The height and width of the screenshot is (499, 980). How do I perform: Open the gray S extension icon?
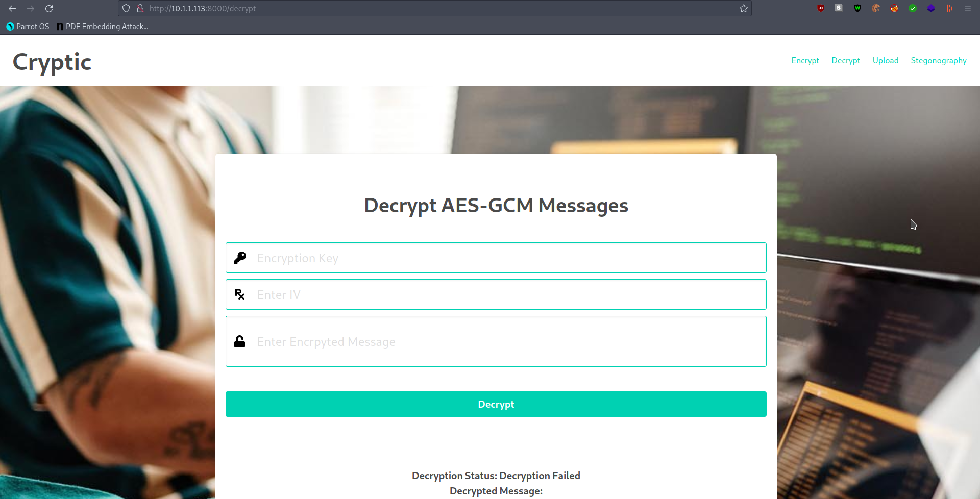pyautogui.click(x=839, y=8)
